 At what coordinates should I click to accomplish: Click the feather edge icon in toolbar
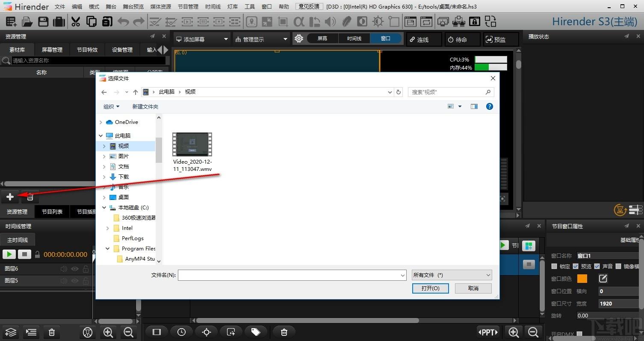tap(346, 21)
